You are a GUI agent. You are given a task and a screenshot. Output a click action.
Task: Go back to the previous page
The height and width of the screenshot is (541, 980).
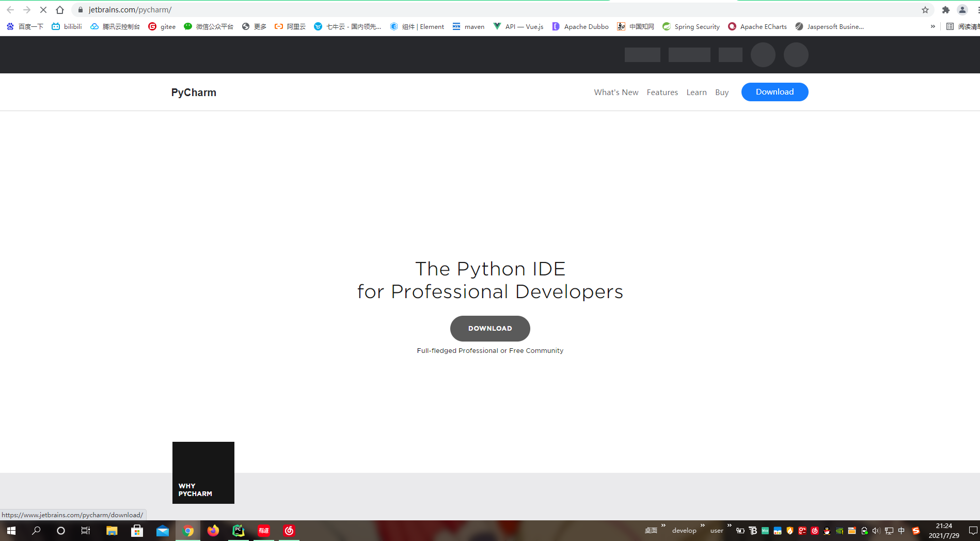click(x=10, y=10)
